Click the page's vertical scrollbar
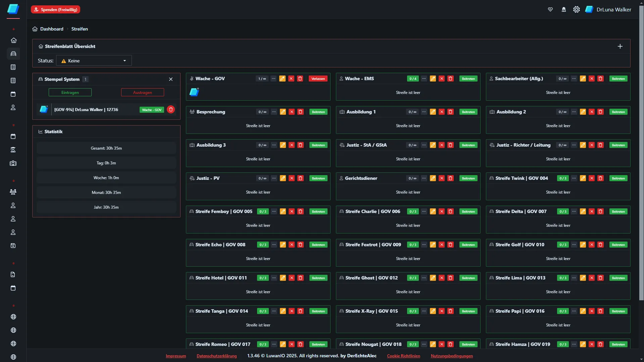 (x=641, y=151)
